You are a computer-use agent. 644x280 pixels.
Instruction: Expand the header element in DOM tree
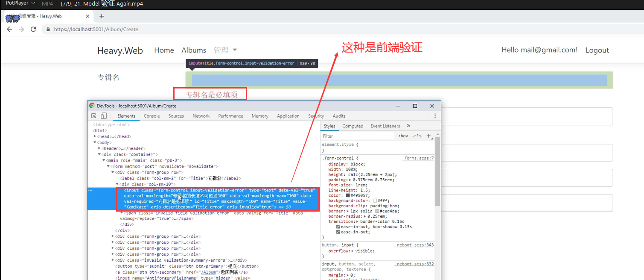pyautogui.click(x=99, y=148)
